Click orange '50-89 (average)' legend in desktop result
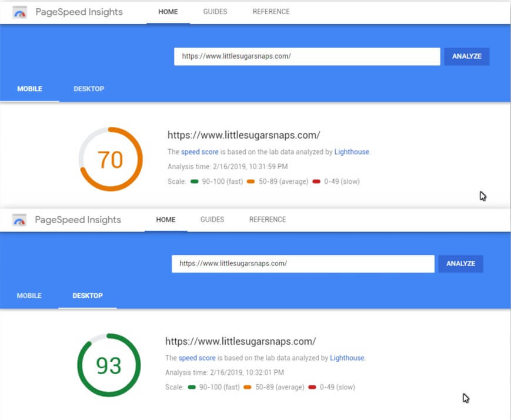Viewport: 511px width, 420px height. (274, 388)
